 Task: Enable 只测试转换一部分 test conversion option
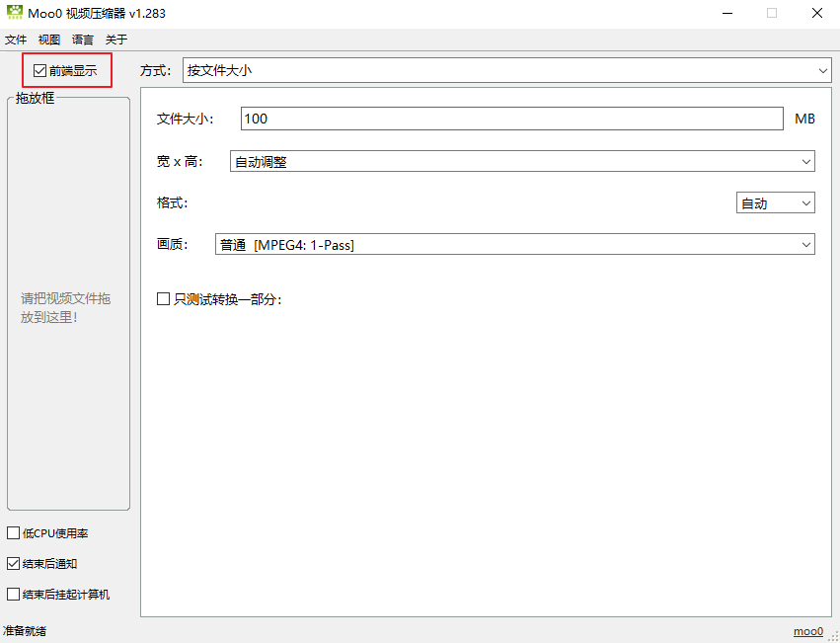coord(164,298)
